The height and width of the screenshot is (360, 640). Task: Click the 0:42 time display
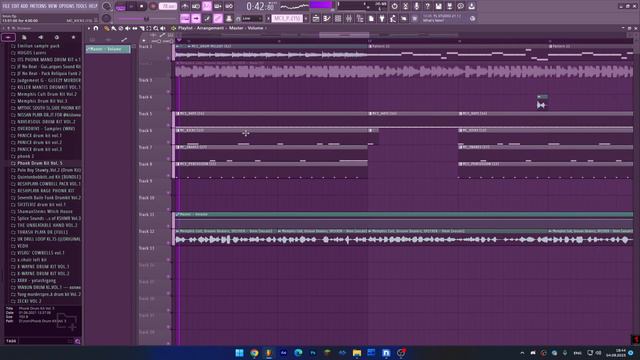point(260,7)
